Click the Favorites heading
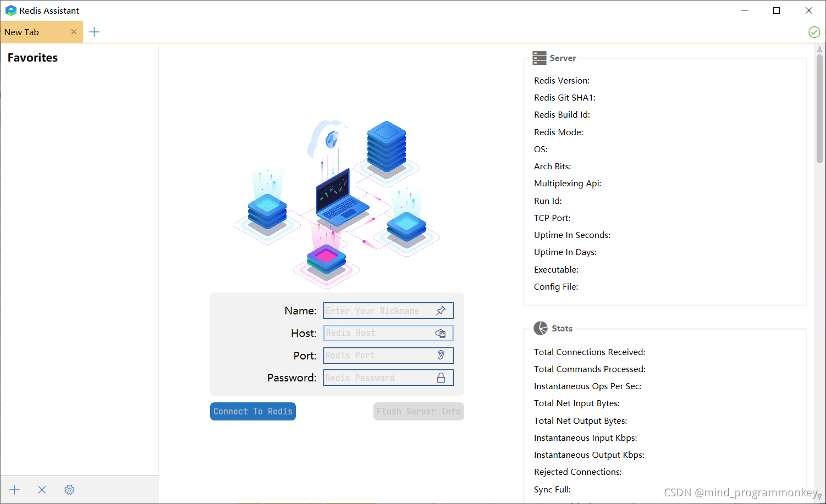The image size is (826, 504). (32, 58)
